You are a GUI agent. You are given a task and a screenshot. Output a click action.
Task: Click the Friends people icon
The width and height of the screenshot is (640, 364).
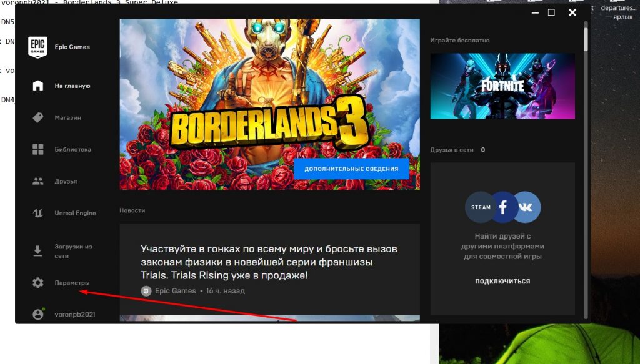38,181
